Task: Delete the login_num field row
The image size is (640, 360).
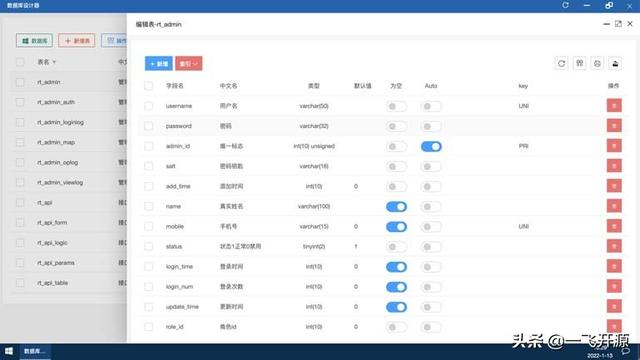Action: point(614,287)
